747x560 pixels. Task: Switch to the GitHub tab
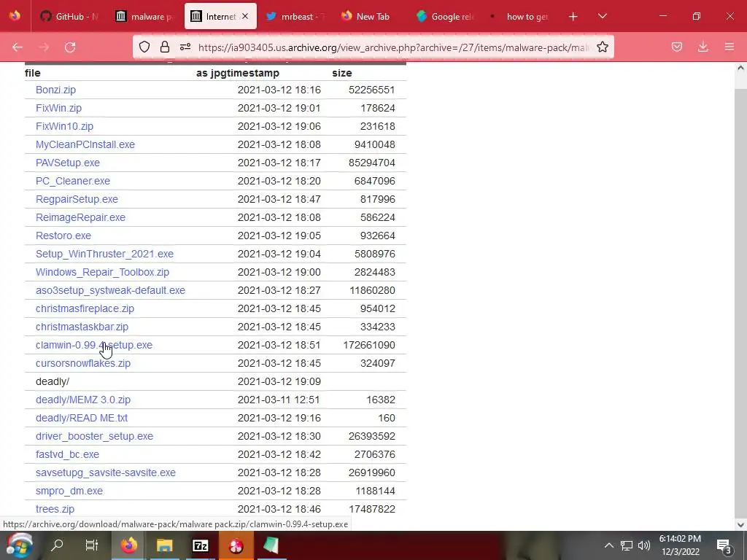click(x=71, y=16)
